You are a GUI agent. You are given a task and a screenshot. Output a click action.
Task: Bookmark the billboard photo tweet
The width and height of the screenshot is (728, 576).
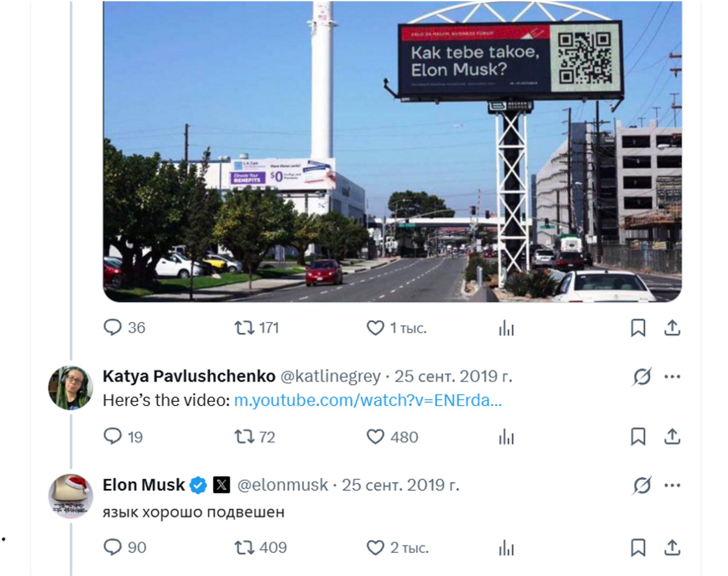638,328
